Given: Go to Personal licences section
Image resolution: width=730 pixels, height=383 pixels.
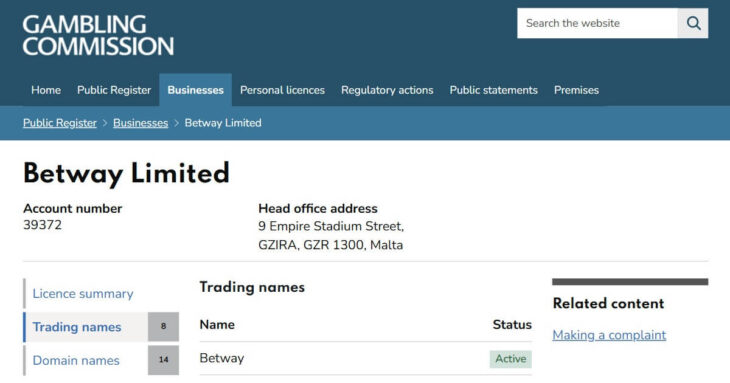Looking at the screenshot, I should (282, 90).
